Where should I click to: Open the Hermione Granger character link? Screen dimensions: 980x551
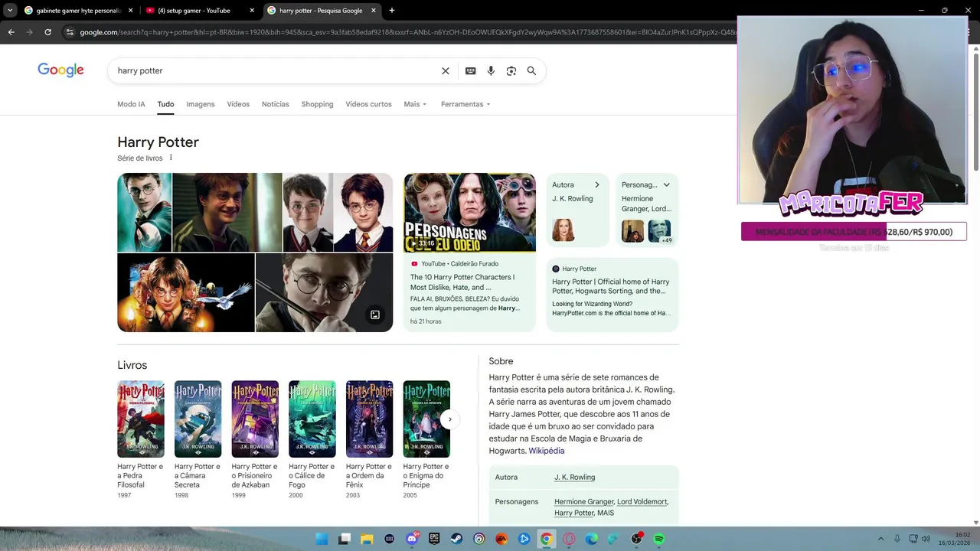click(584, 501)
